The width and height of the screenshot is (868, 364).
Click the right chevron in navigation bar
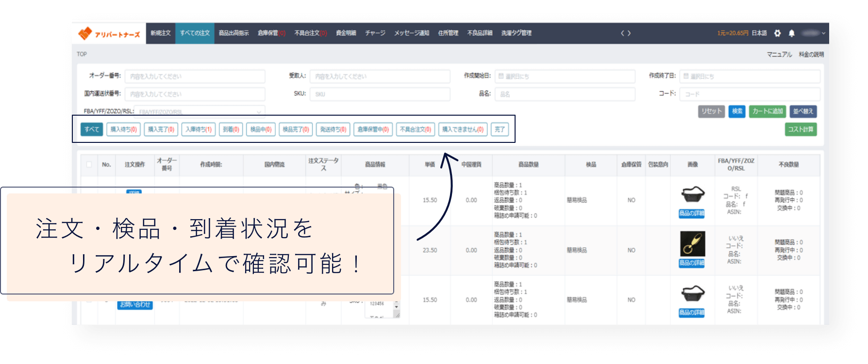coord(629,34)
